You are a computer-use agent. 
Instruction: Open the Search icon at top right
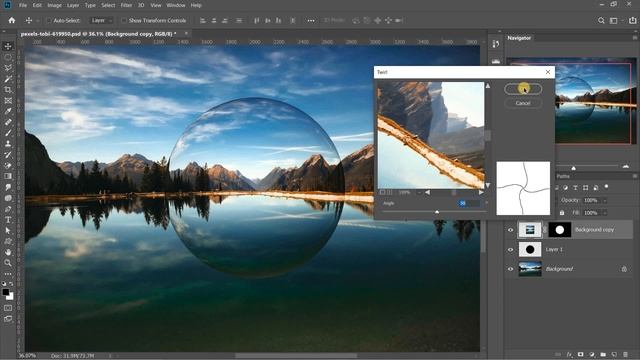coord(601,20)
